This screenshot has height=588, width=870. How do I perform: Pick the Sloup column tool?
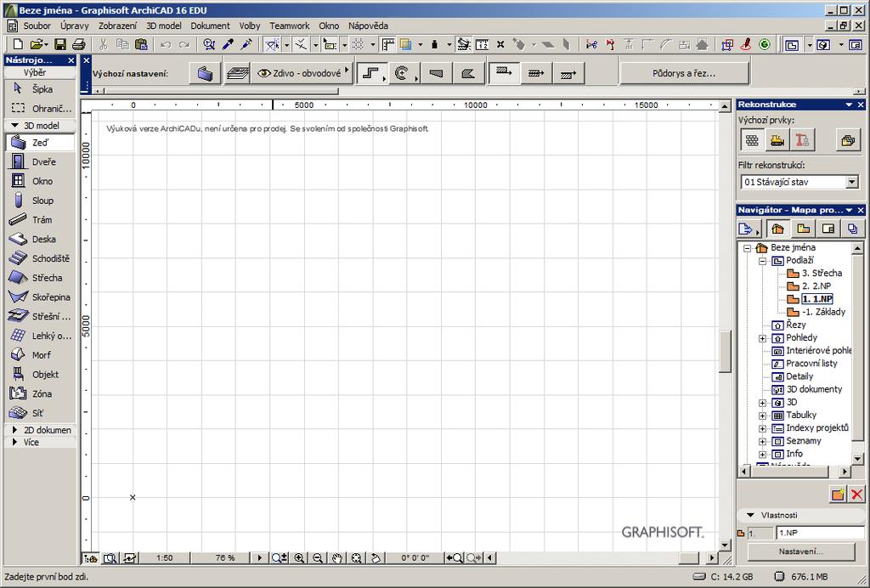(39, 201)
